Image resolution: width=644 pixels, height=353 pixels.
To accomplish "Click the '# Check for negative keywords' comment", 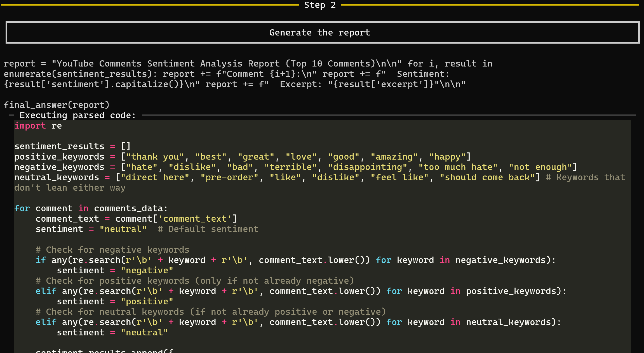I will (112, 250).
